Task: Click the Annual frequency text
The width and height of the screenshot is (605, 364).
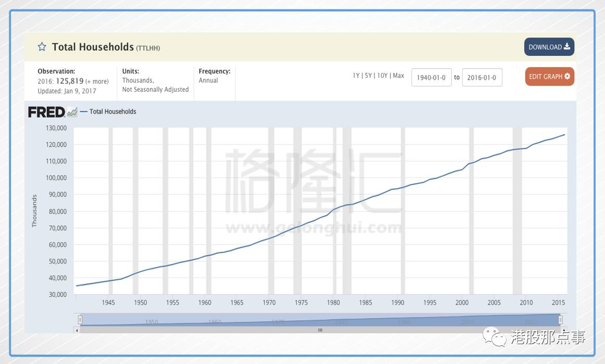Action: [x=208, y=80]
